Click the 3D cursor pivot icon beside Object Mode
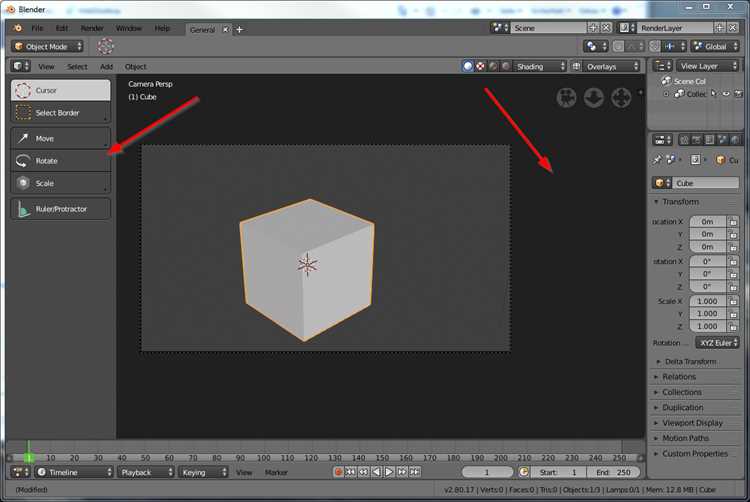750x502 pixels. 105,46
